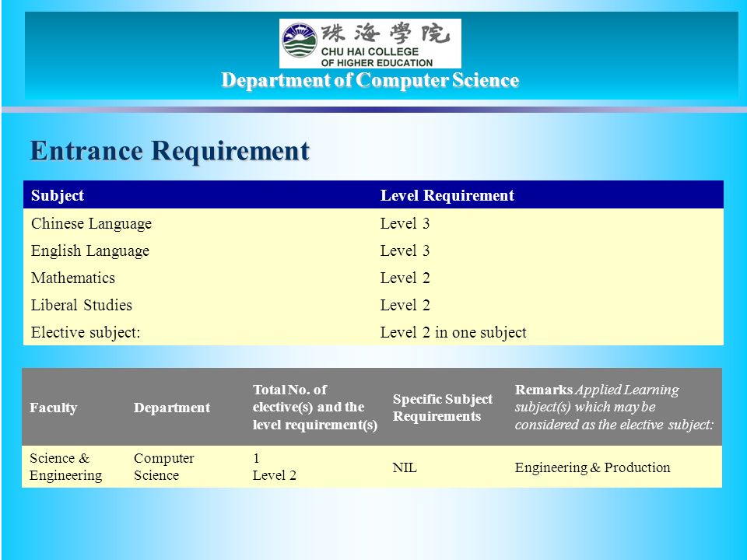Screen dimensions: 747x560
Task: Click the Chu Hai College logo
Action: pyautogui.click(x=370, y=44)
